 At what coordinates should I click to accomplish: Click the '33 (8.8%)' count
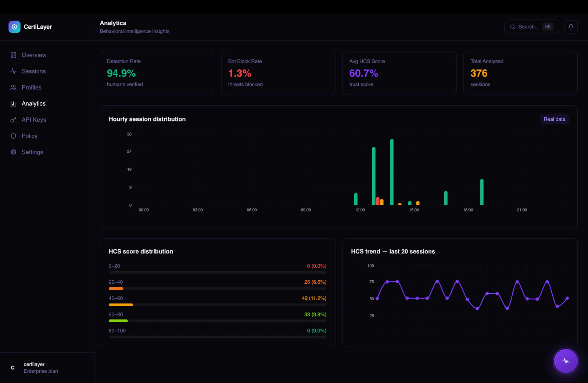point(315,315)
